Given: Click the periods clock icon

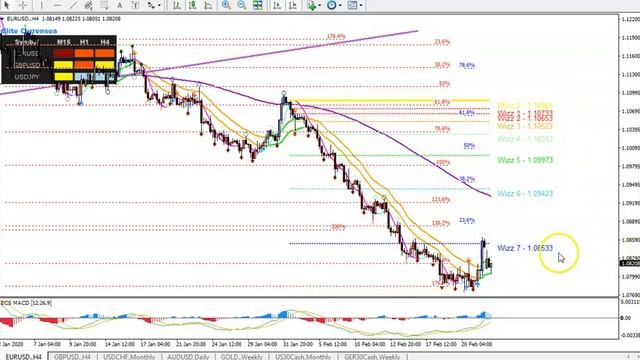Looking at the screenshot, I should coord(331,5).
